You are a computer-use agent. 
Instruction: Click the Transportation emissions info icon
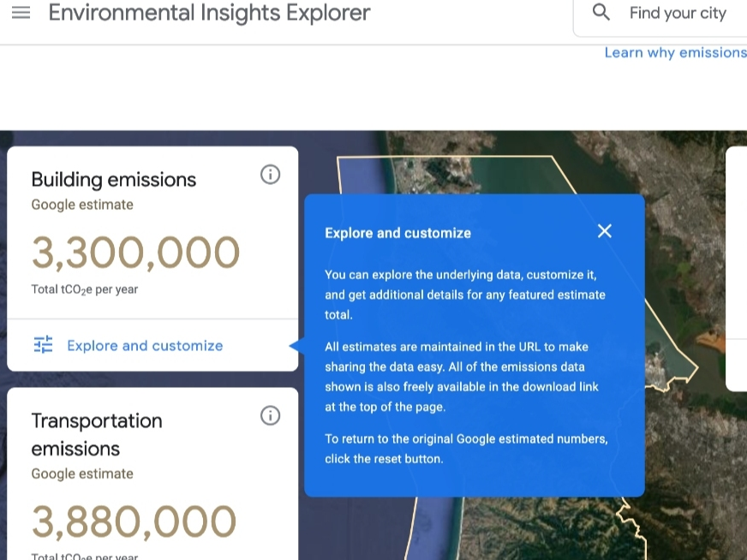tap(270, 416)
